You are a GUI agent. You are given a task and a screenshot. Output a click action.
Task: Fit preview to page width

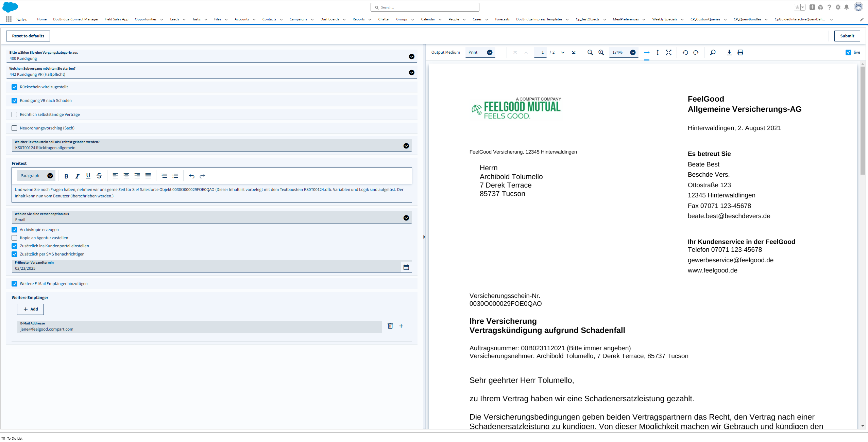[647, 52]
